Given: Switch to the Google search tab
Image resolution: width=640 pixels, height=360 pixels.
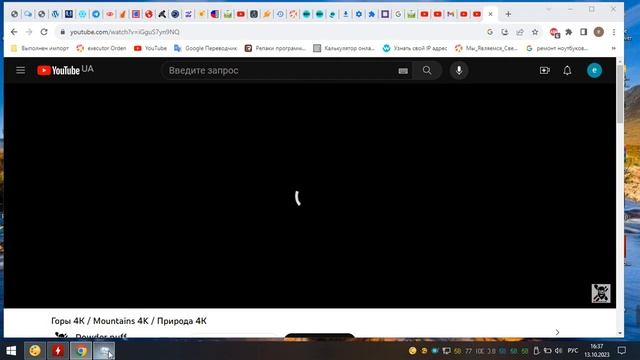Looking at the screenshot, I should point(398,14).
